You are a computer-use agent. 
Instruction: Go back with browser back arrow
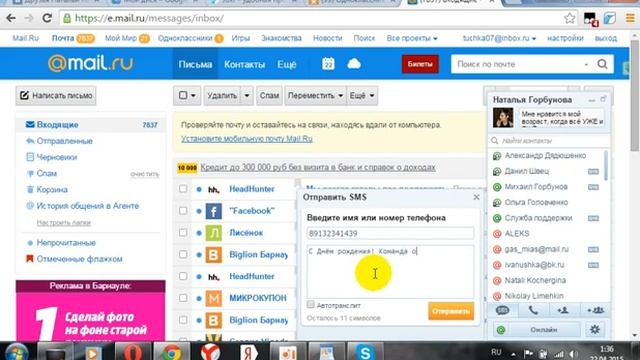point(11,18)
